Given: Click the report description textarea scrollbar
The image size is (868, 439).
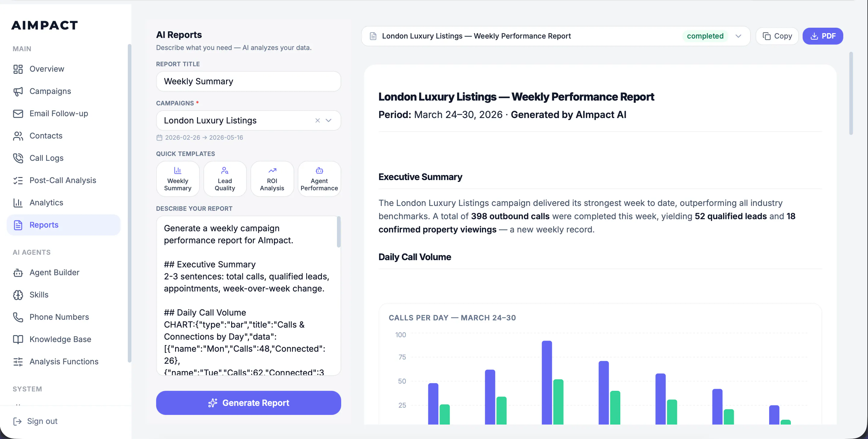Looking at the screenshot, I should coord(339,232).
